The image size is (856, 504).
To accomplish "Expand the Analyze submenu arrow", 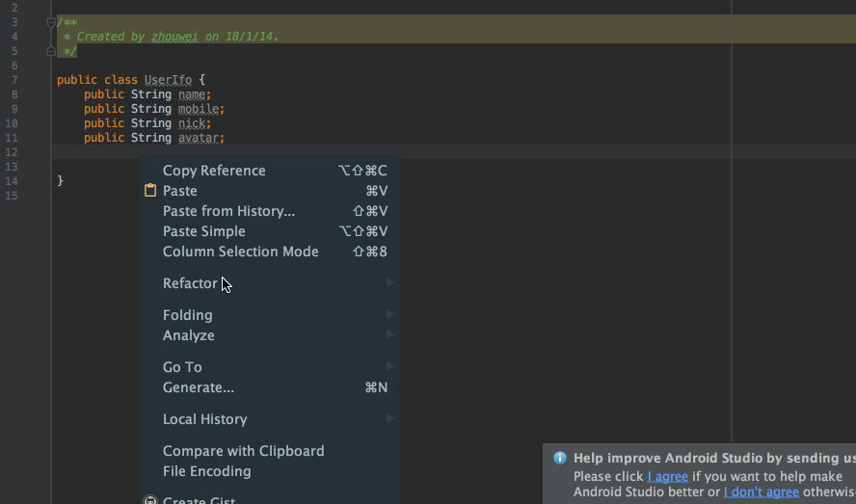I will click(x=389, y=334).
